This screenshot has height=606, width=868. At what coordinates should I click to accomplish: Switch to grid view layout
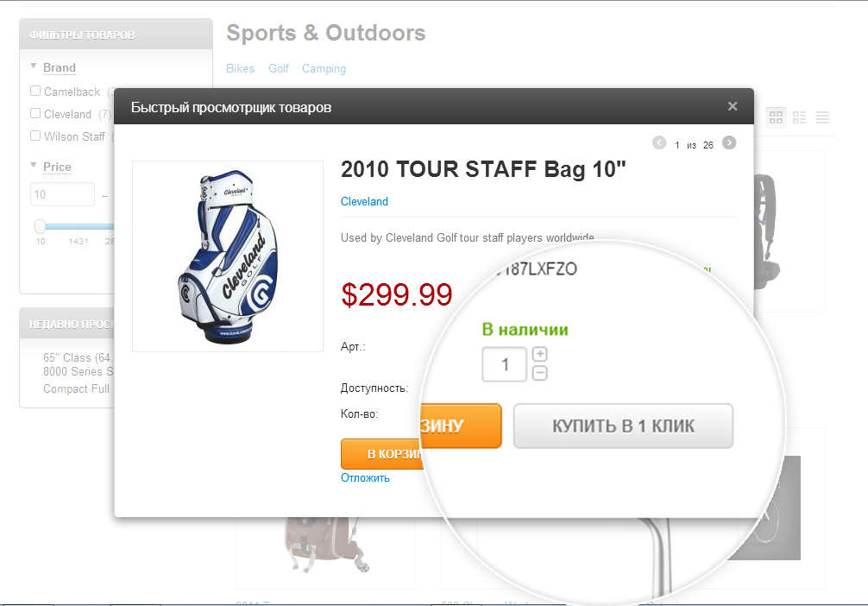click(x=777, y=117)
